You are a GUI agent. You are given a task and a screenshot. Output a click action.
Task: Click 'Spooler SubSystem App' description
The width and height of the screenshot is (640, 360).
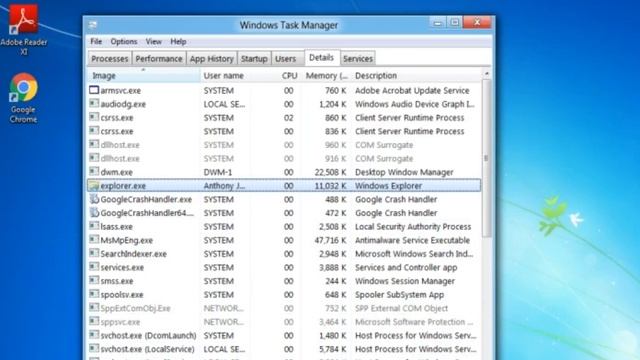pos(400,295)
